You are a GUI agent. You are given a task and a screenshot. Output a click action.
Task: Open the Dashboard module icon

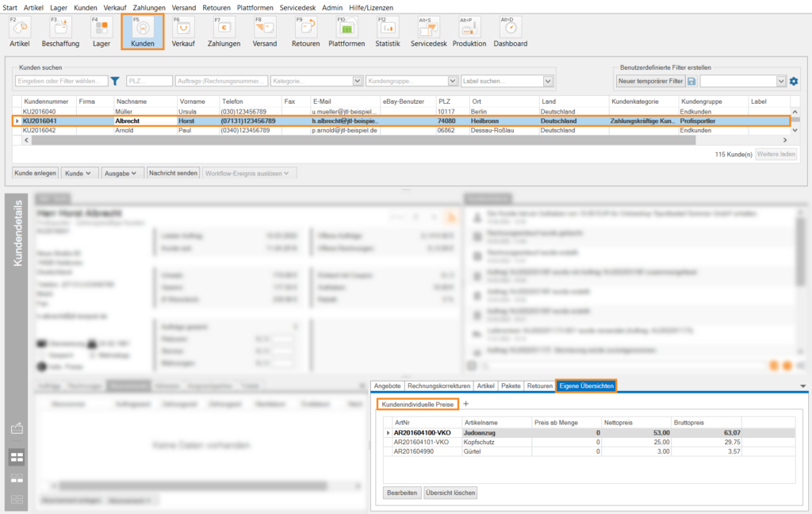click(x=510, y=32)
